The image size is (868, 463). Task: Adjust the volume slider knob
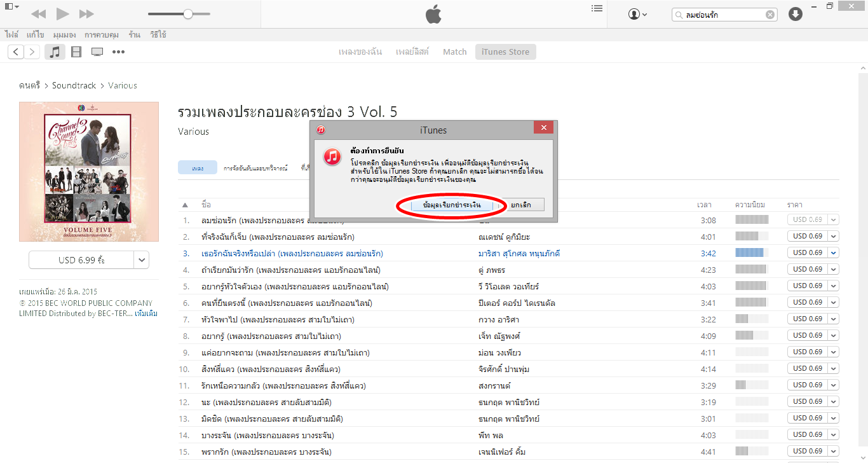pos(188,13)
